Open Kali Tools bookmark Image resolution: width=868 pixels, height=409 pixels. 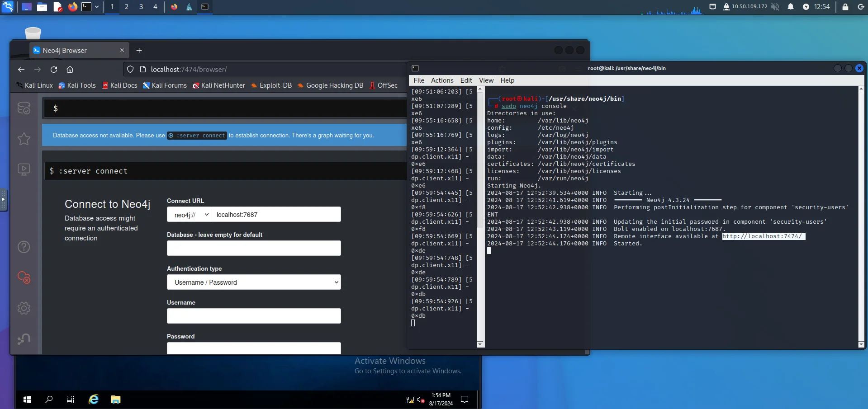77,85
